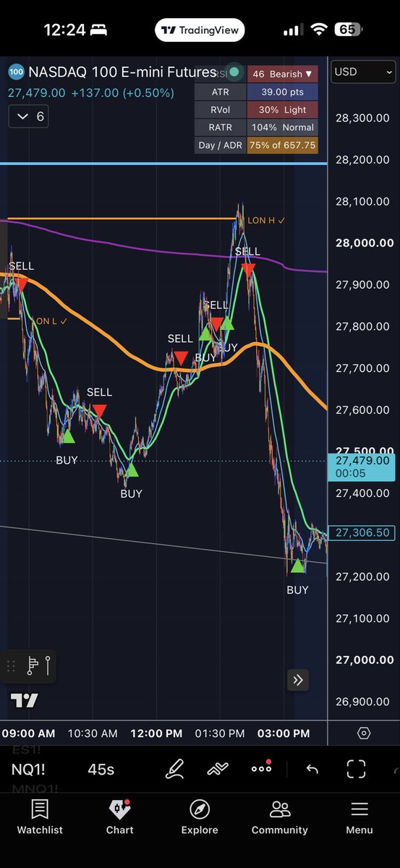Image resolution: width=400 pixels, height=868 pixels.
Task: Open the USD currency dropdown
Action: 363,72
